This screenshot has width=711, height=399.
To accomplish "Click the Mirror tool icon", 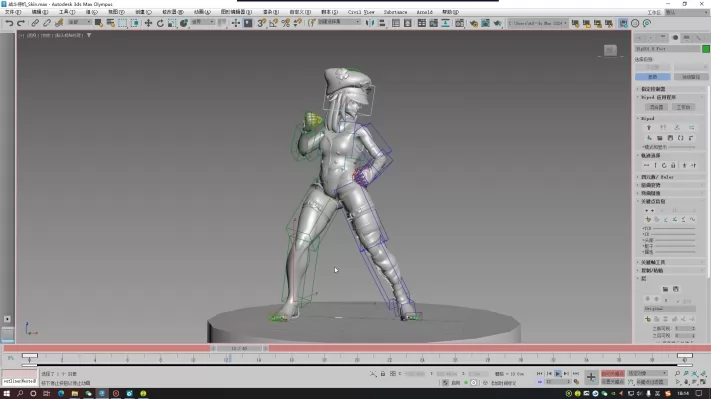I will 370,23.
